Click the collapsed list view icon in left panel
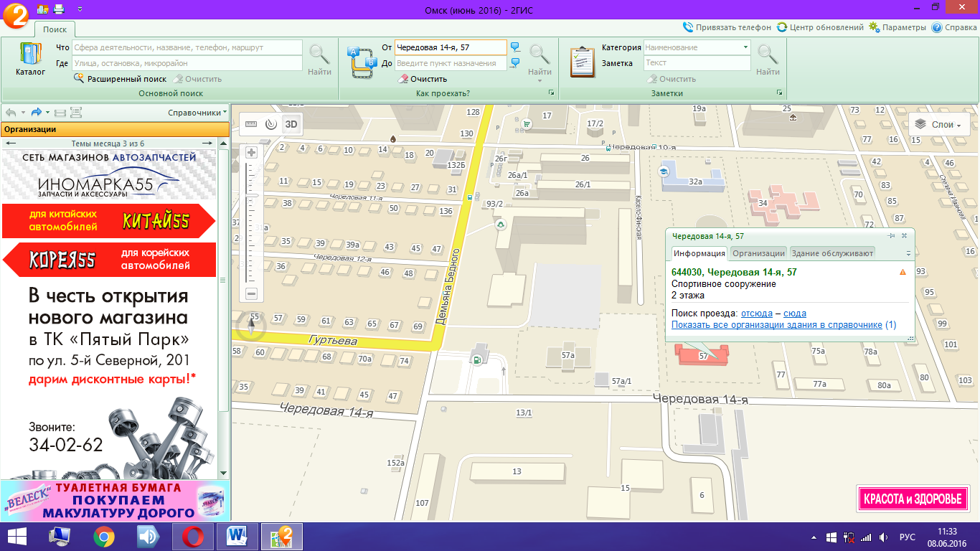The width and height of the screenshot is (980, 551). click(60, 113)
